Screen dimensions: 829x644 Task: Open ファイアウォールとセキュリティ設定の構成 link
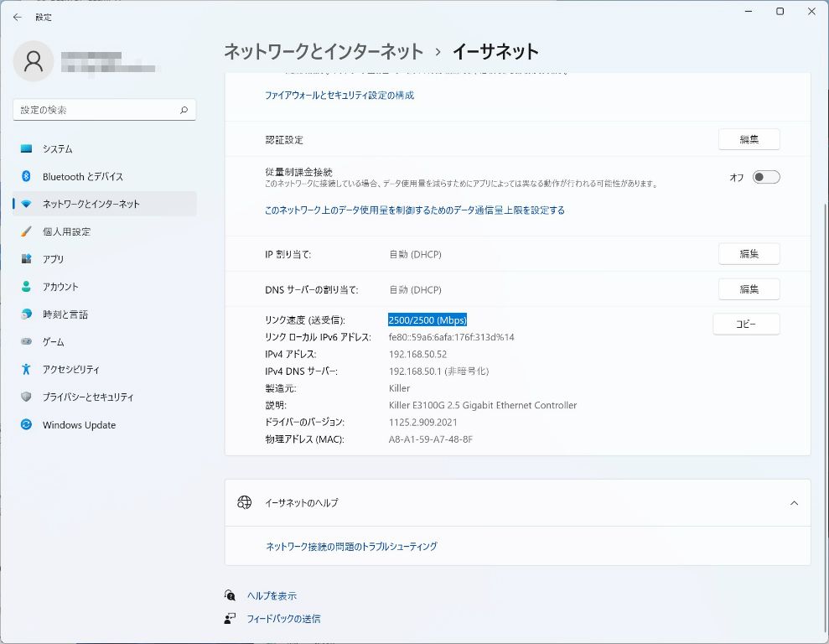point(339,96)
